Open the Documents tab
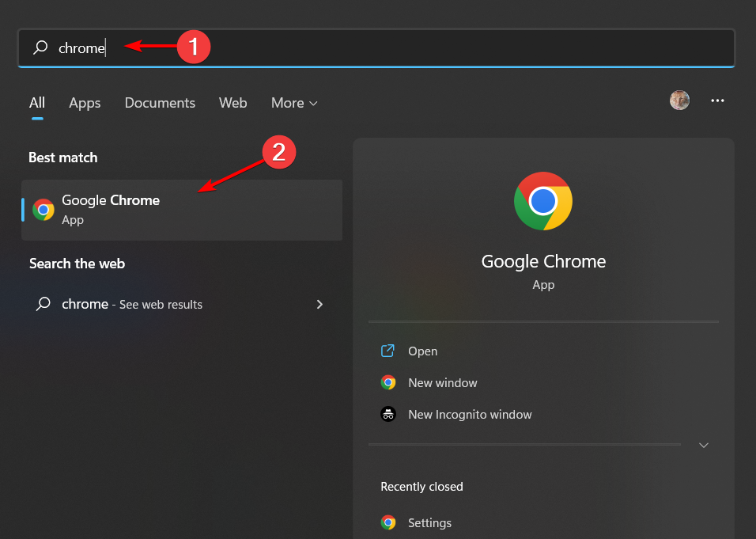The height and width of the screenshot is (539, 756). pyautogui.click(x=160, y=103)
